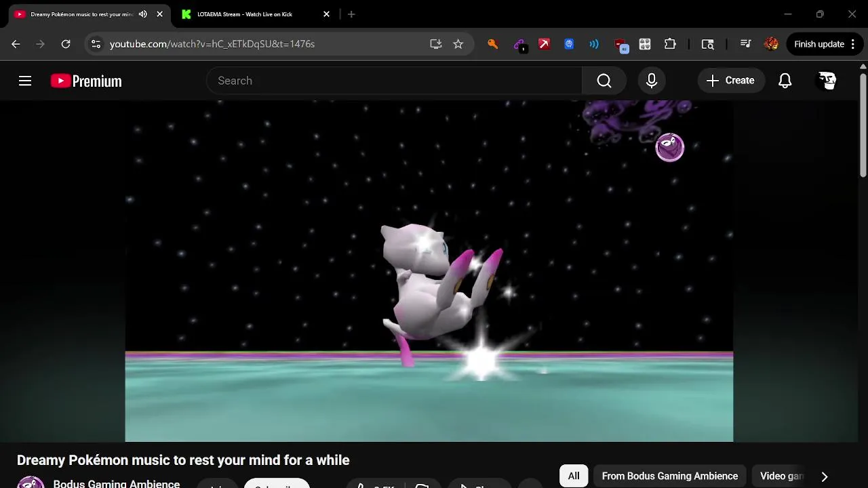Open the Chrome profile avatar
This screenshot has height=488, width=868.
coord(771,44)
